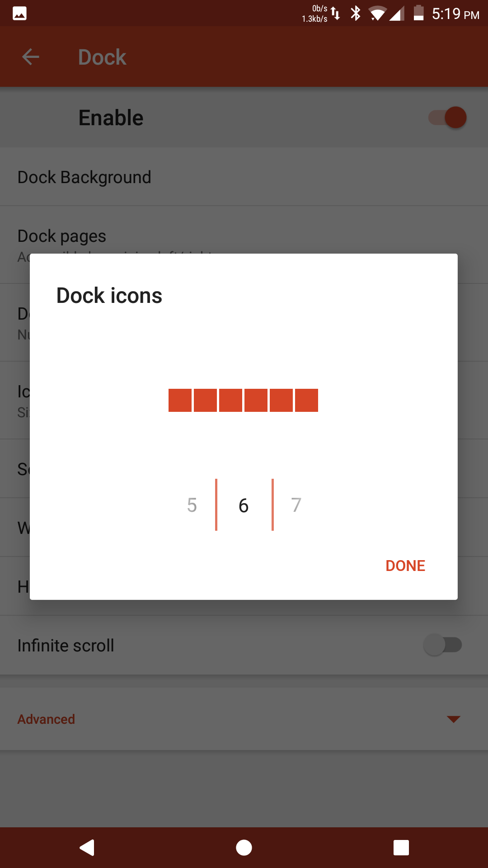
Task: Tap the back arrow in Dock header
Action: (x=31, y=57)
